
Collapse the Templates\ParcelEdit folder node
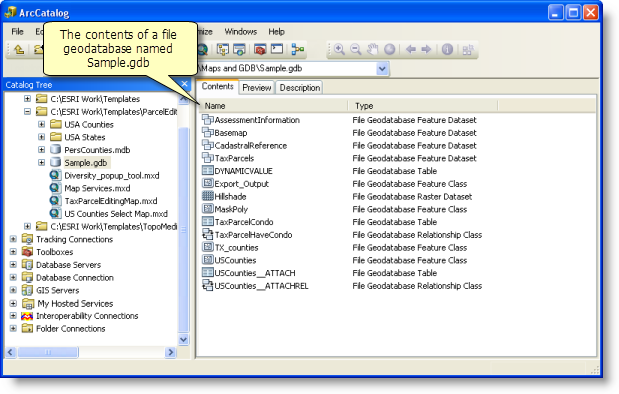[27, 111]
